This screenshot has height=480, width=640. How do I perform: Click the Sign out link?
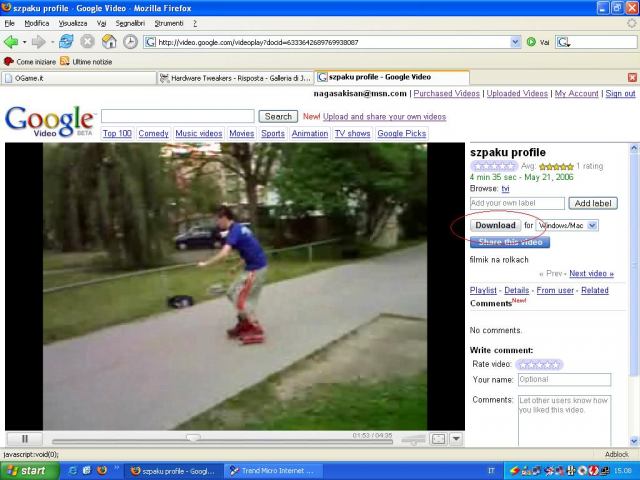620,93
